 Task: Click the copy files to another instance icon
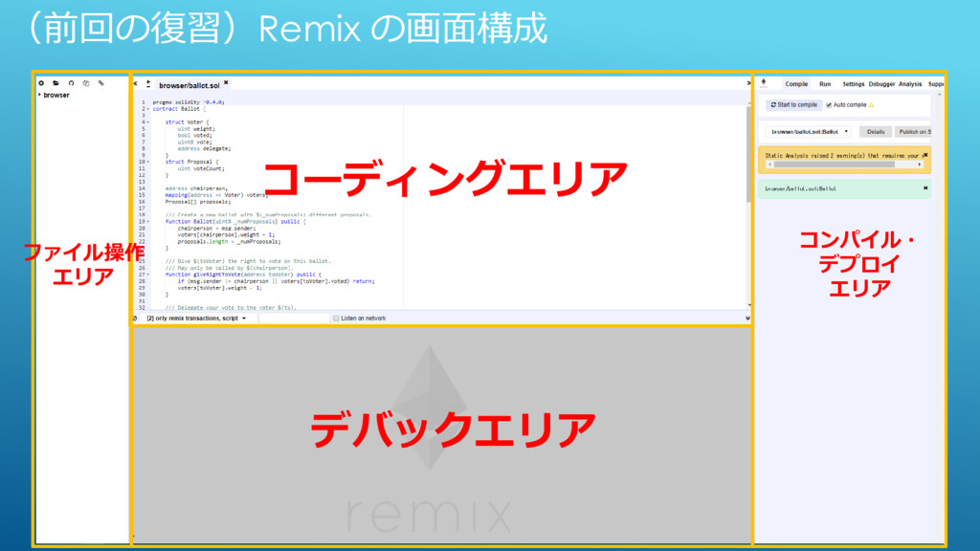[x=86, y=82]
